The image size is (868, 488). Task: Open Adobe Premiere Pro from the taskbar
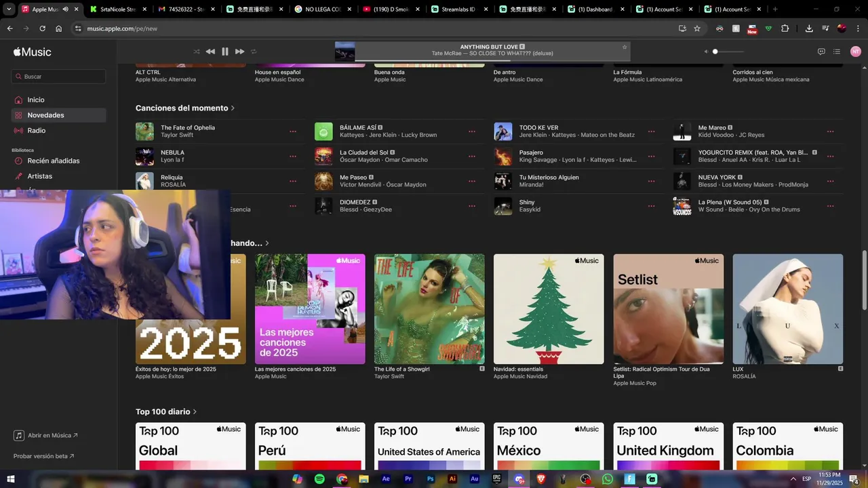(x=408, y=479)
